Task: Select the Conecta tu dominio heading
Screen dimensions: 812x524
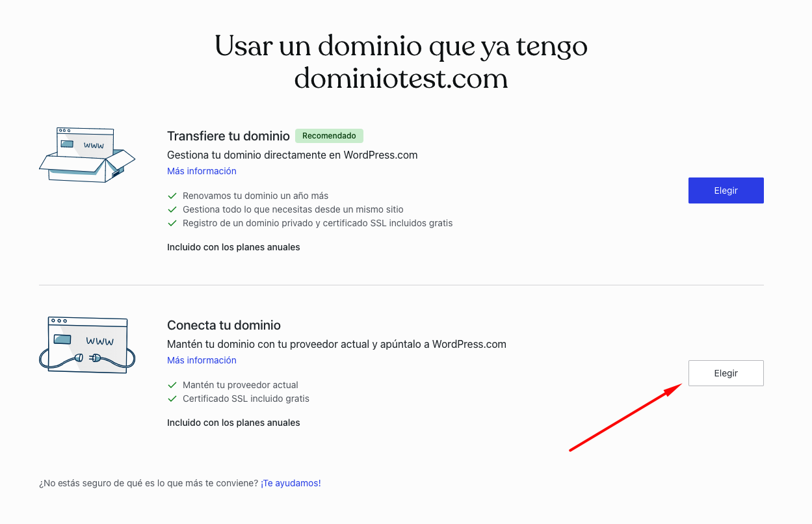Action: 224,325
